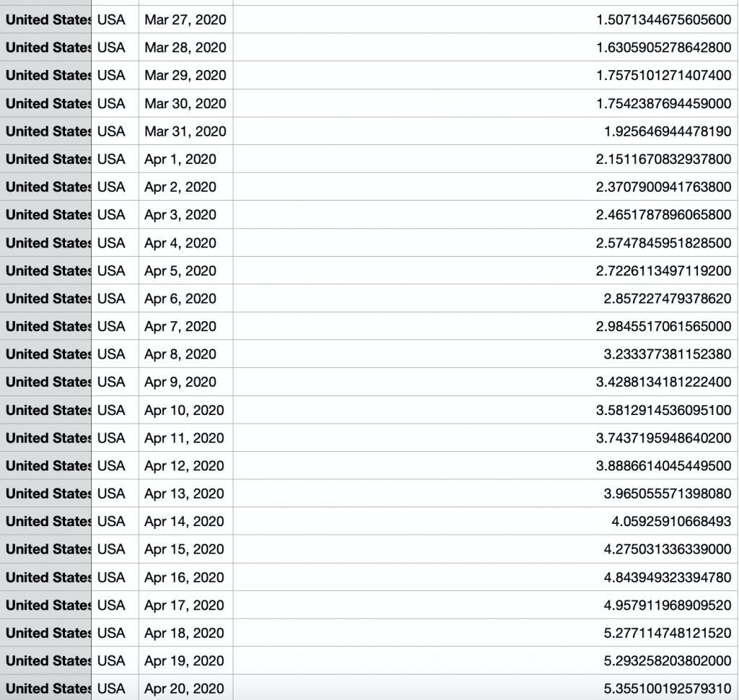Screen dimensions: 739x700
Task: Select United States row header for Mar 31
Action: pos(46,131)
